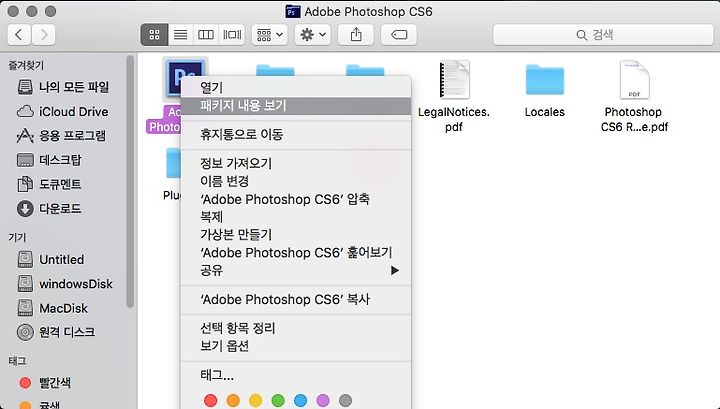Choose 패키지 내용 보기 from context menu
The height and width of the screenshot is (409, 720).
point(296,106)
